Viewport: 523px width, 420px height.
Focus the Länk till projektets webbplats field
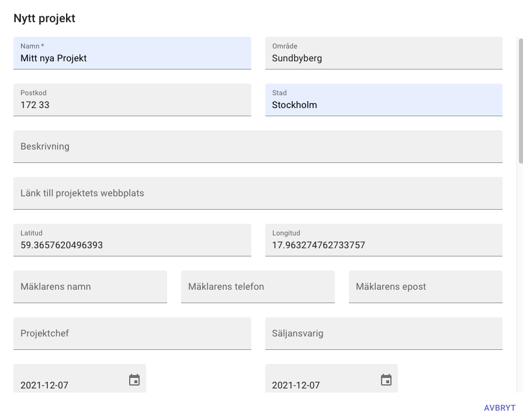pyautogui.click(x=258, y=193)
